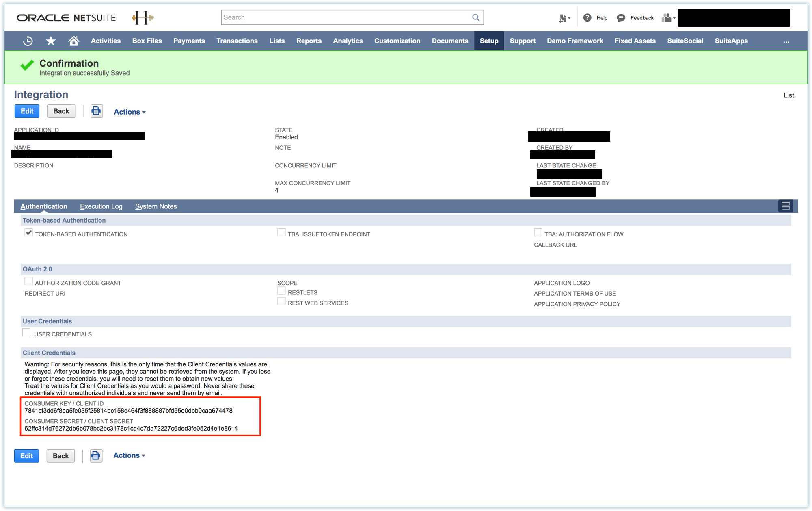This screenshot has width=812, height=511.
Task: Open the Customization menu
Action: 397,41
